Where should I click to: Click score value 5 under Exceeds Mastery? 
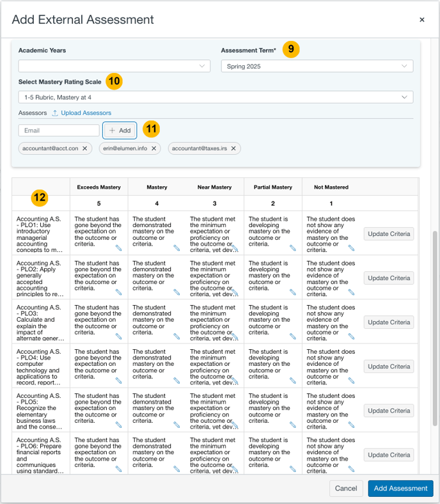point(98,203)
